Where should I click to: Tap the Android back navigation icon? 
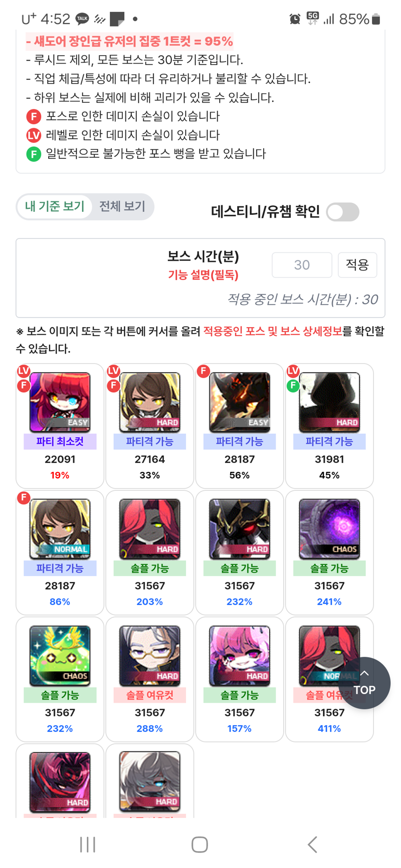click(312, 844)
